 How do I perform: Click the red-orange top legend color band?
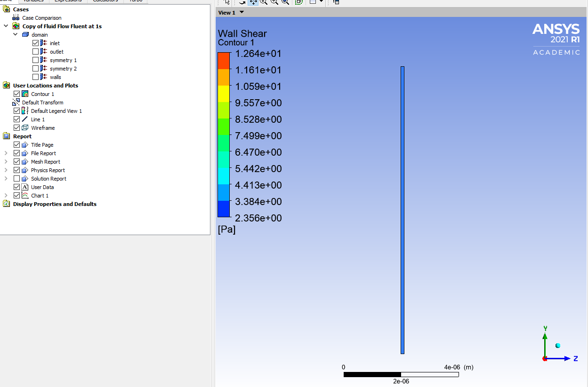(x=224, y=61)
